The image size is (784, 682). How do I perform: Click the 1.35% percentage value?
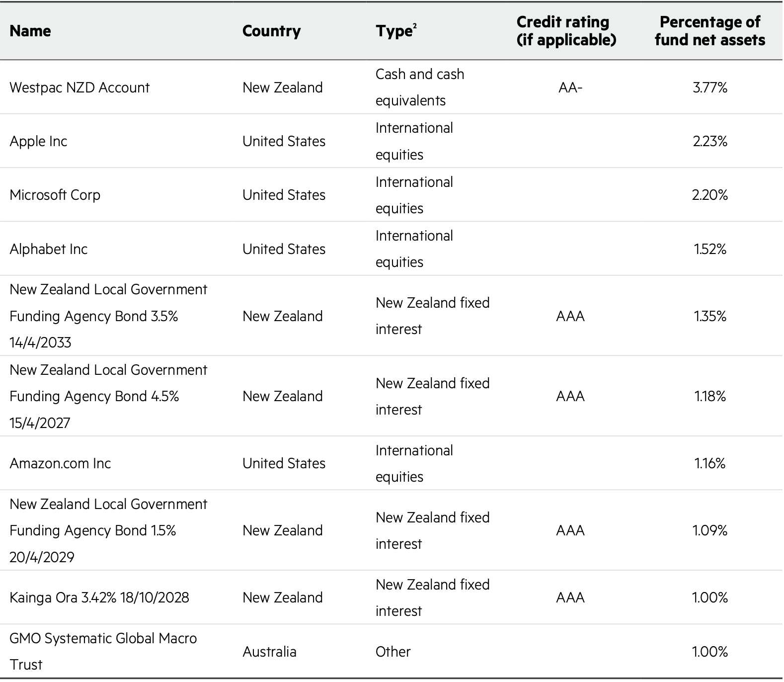(x=709, y=316)
